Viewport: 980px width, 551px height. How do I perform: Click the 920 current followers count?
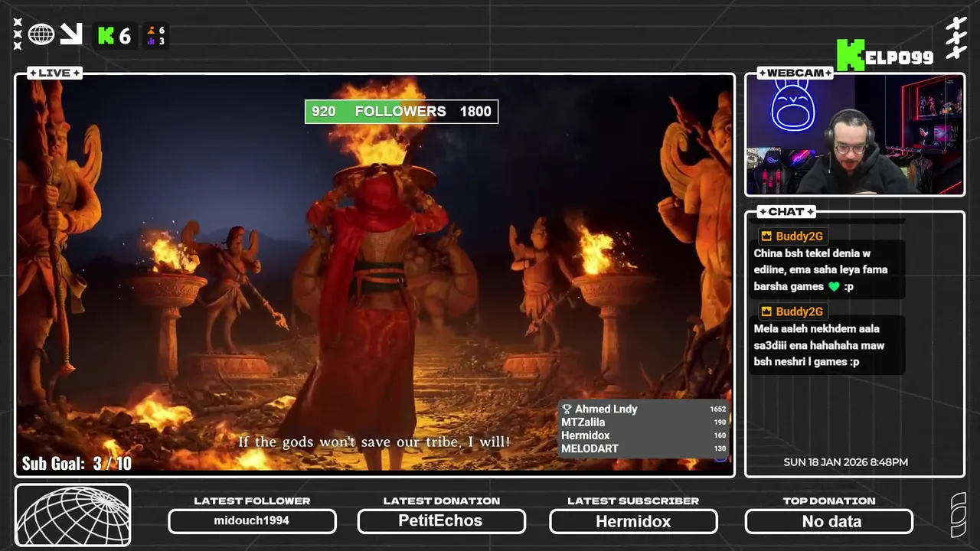pyautogui.click(x=323, y=112)
